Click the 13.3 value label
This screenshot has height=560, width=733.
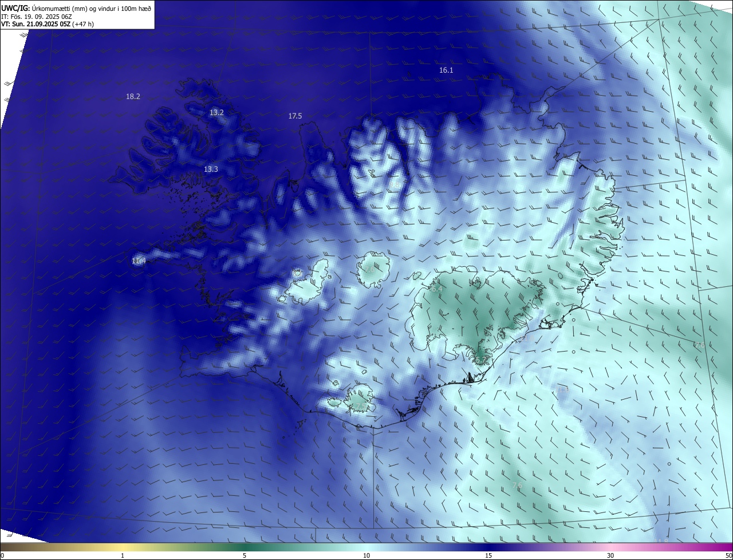pyautogui.click(x=211, y=169)
